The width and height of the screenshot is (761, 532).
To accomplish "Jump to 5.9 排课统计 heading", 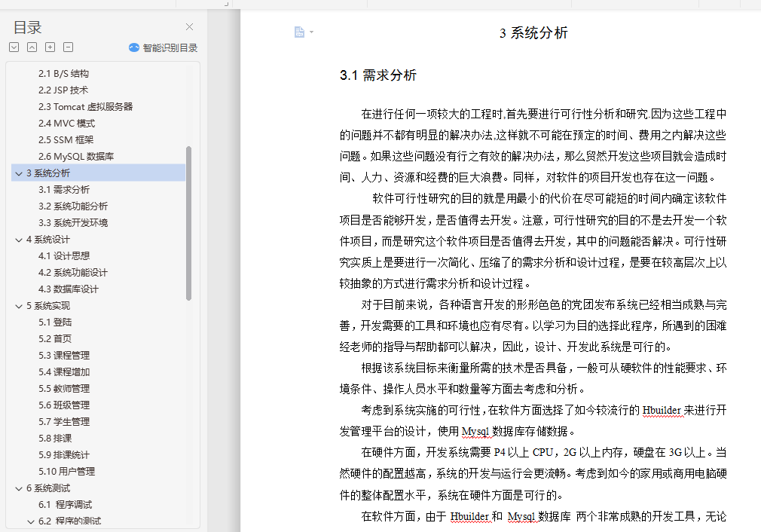I will [x=64, y=455].
